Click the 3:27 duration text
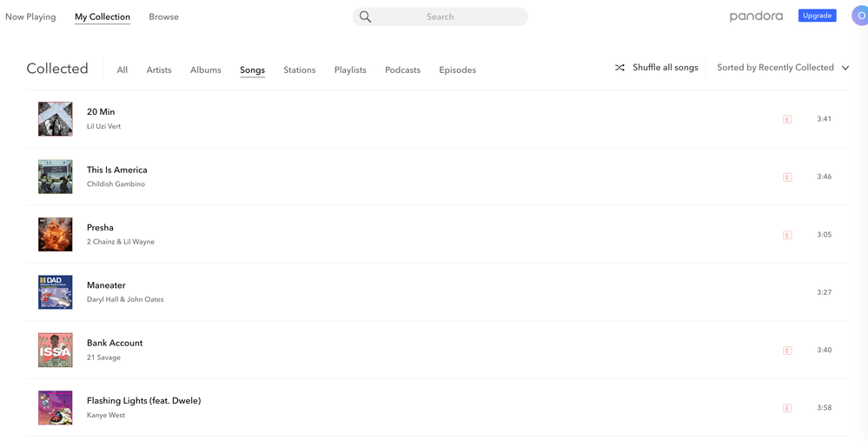Viewport: 868px width, 441px height. [825, 292]
